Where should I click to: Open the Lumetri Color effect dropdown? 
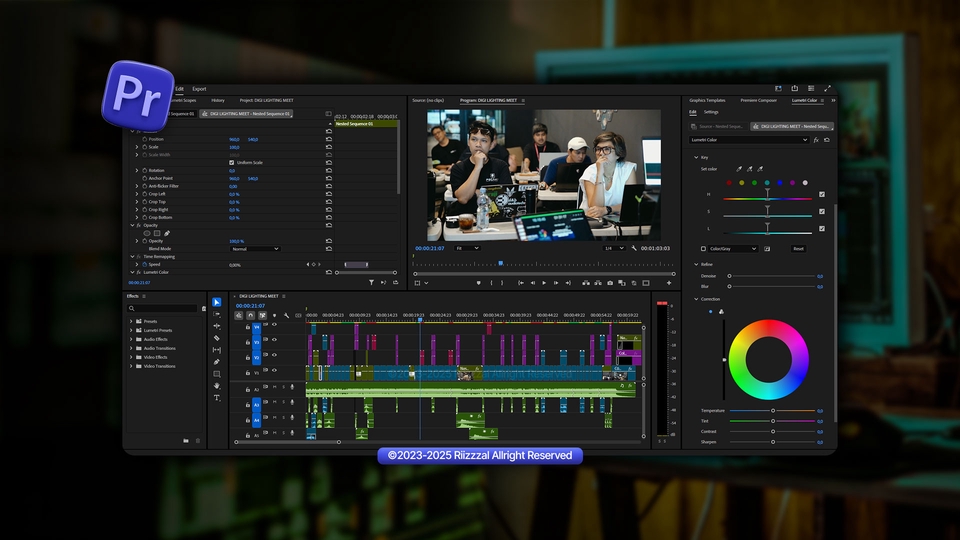[749, 140]
